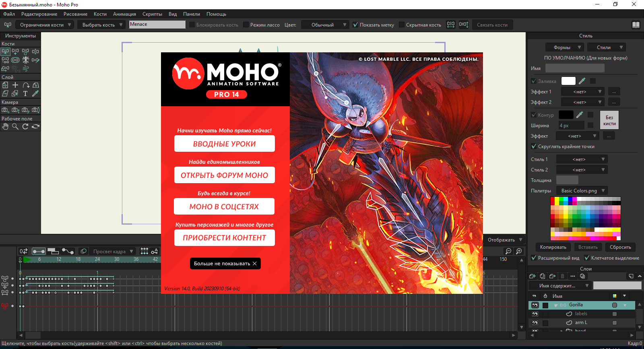Hide the labels layer visibility eye
Image resolution: width=644 pixels, height=349 pixels.
(x=535, y=314)
